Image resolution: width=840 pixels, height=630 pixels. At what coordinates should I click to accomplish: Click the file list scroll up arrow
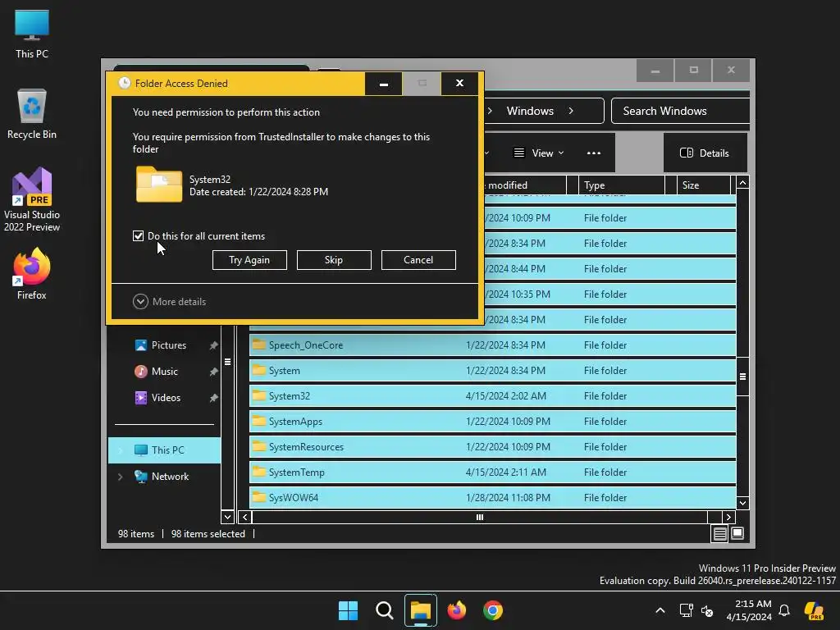(x=742, y=183)
